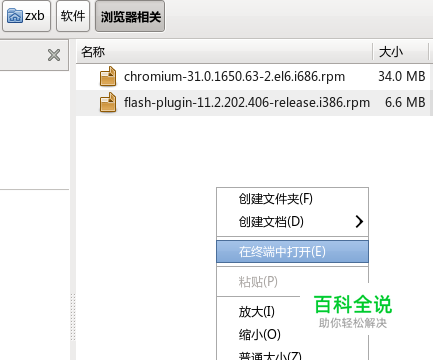The height and width of the screenshot is (360, 433).
Task: Click the flash-plugin rpm package icon
Action: coord(108,102)
